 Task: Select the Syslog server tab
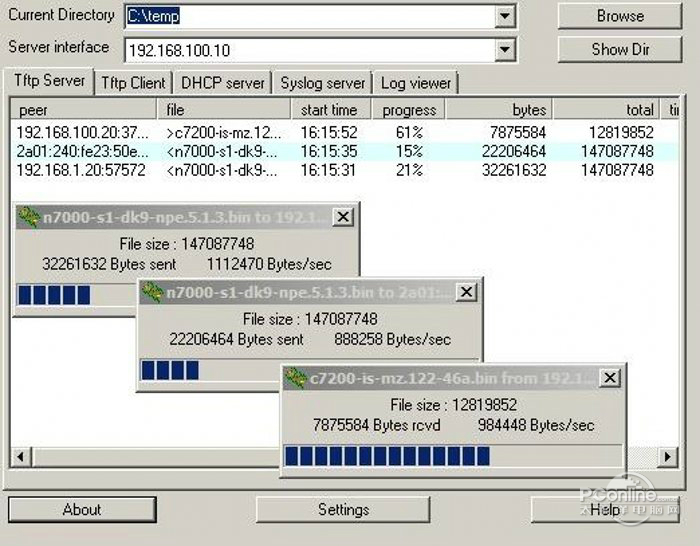pyautogui.click(x=322, y=83)
